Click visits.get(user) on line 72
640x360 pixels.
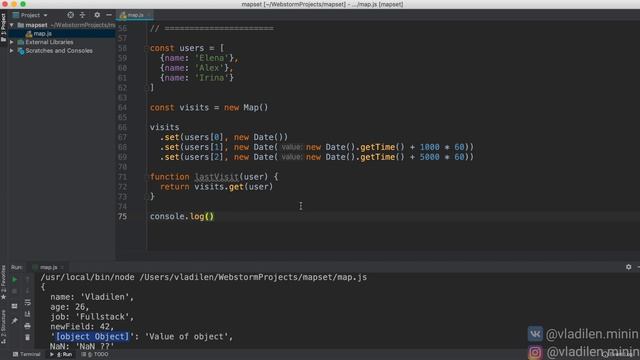tap(233, 187)
